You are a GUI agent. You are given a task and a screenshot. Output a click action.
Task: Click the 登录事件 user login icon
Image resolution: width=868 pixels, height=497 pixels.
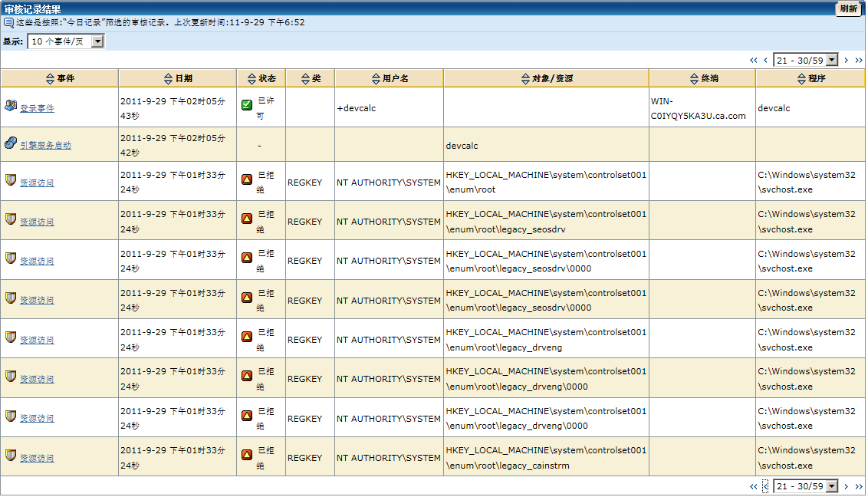pos(10,106)
